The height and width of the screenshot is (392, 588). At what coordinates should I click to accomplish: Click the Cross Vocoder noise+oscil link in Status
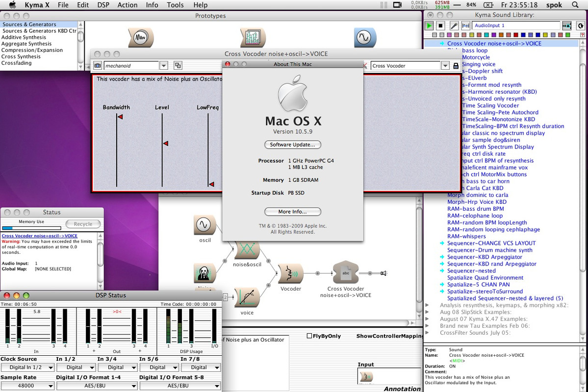pos(39,236)
